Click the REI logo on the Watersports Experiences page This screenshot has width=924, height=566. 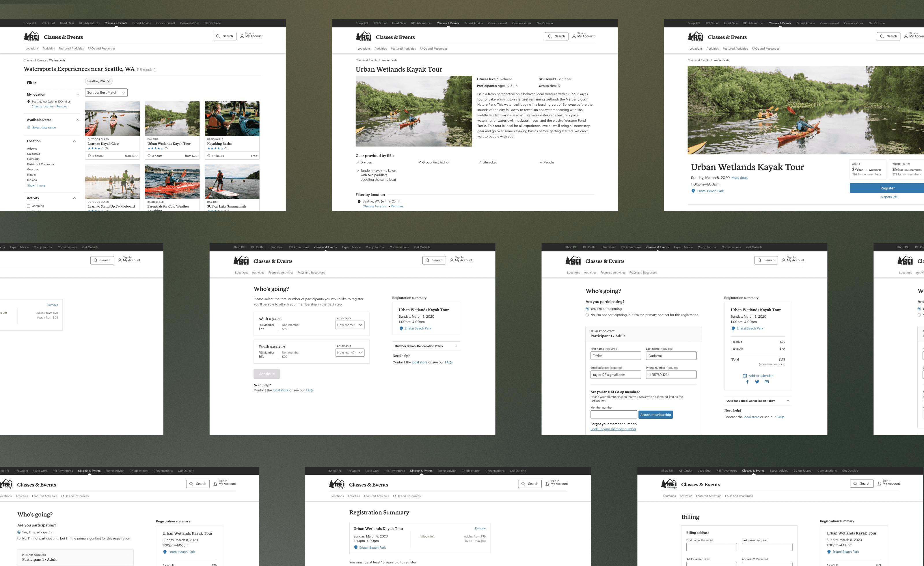point(31,36)
